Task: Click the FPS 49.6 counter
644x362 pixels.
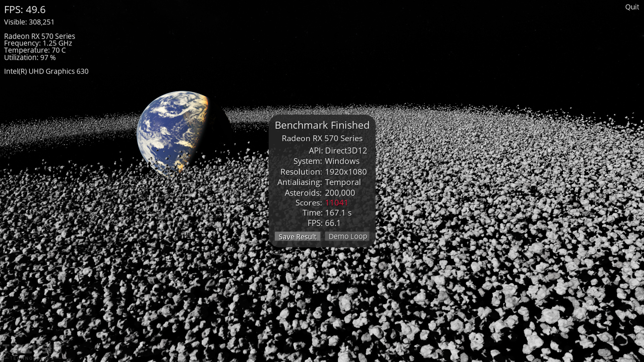Action: pos(25,10)
